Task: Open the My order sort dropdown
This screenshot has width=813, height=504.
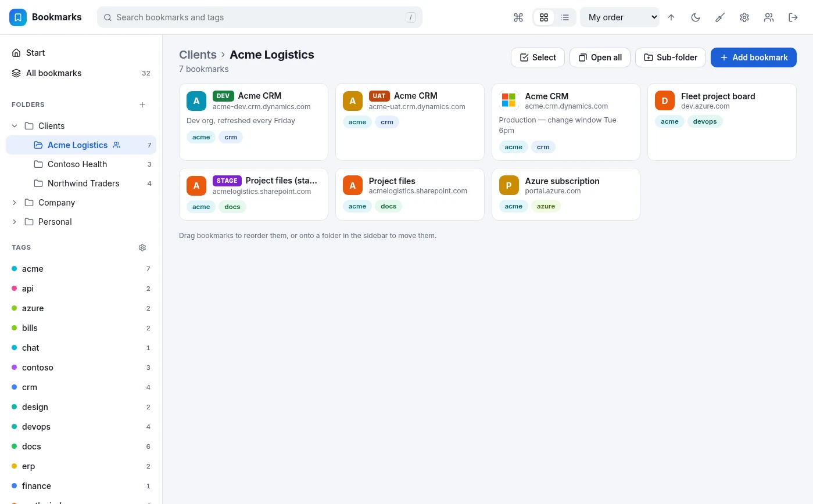Action: tap(619, 17)
